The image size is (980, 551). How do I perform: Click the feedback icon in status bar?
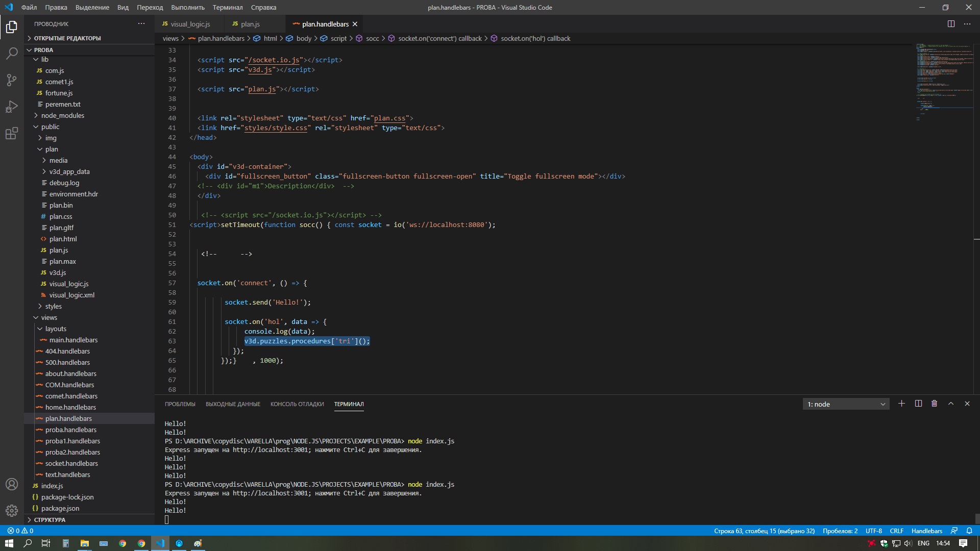coord(953,531)
